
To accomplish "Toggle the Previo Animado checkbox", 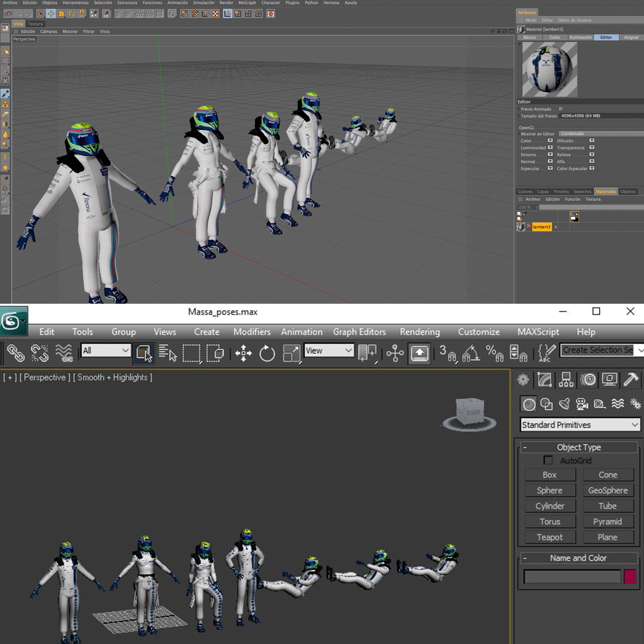I will click(561, 109).
